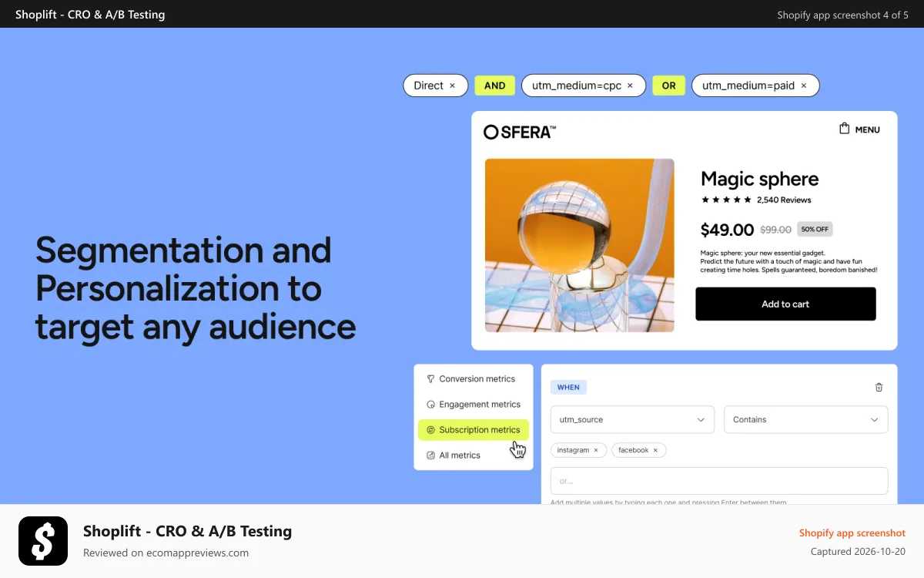Click the 50% OFF badge
924x578 pixels.
click(815, 229)
